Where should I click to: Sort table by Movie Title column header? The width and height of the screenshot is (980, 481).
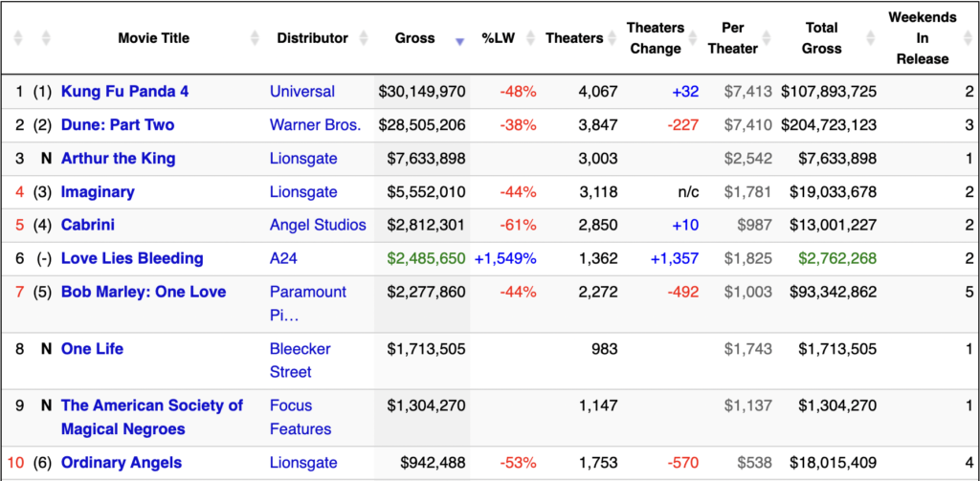coord(154,38)
